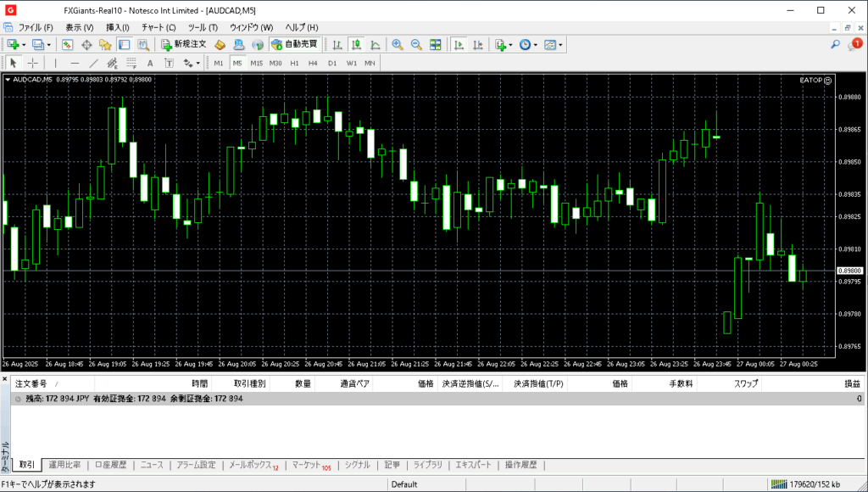Switch to the 口座履歴 tab

point(110,465)
